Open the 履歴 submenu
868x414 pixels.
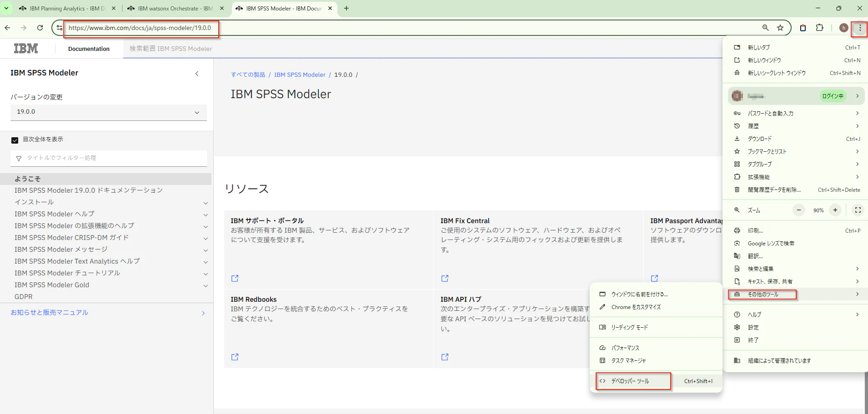click(796, 126)
